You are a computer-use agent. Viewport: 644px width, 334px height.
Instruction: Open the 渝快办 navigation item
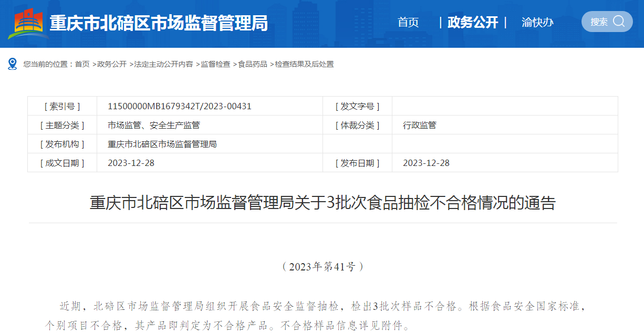coord(537,23)
